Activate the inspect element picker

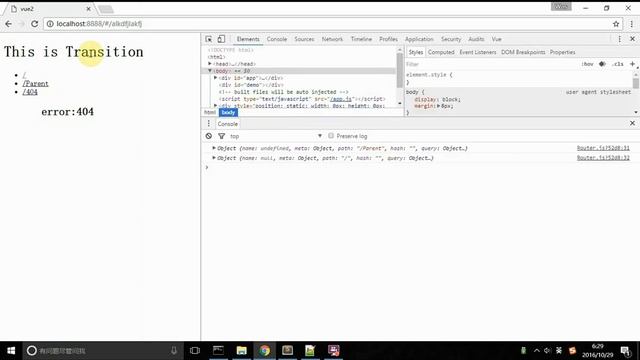(209, 39)
